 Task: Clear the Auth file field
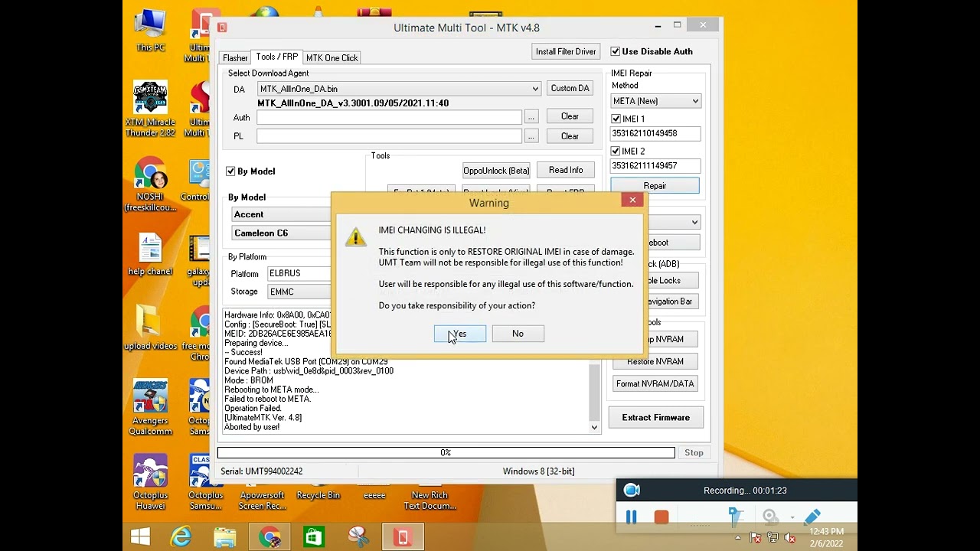pos(570,116)
